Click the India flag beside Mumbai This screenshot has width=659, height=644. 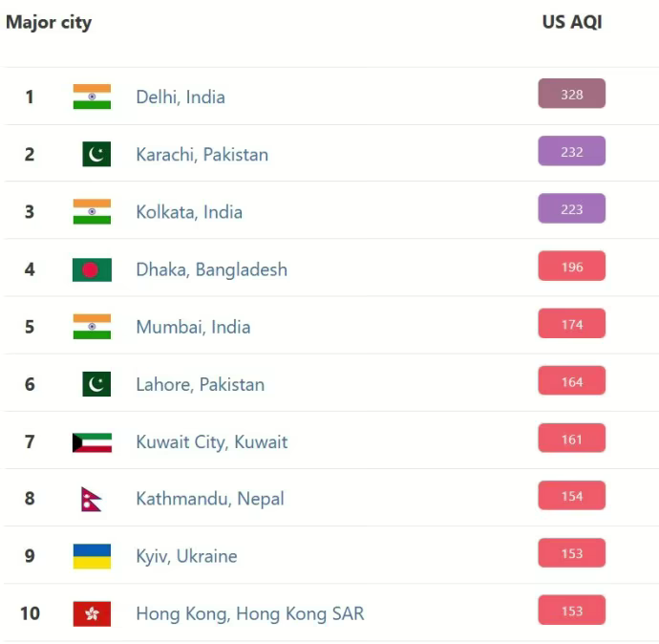92,327
